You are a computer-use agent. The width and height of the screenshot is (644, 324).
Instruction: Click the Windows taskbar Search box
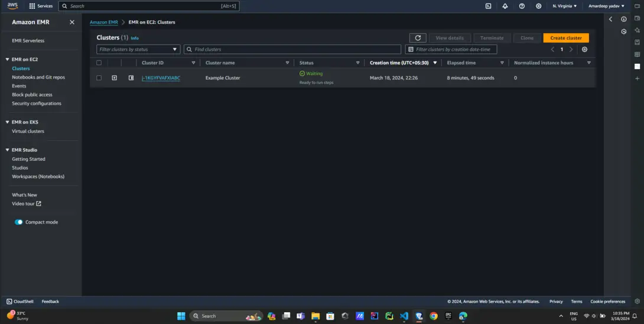pyautogui.click(x=226, y=316)
